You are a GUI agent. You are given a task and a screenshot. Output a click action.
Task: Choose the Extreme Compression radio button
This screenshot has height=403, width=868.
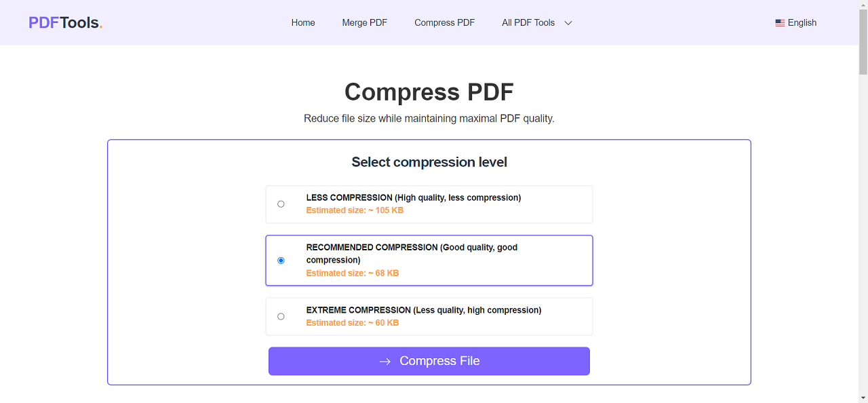coord(281,315)
